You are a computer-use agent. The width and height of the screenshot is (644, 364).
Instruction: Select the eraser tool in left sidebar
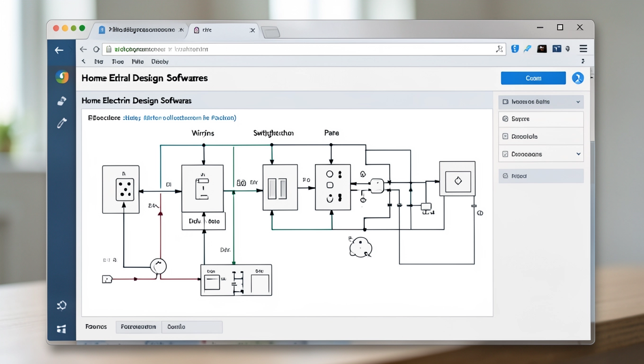[62, 100]
